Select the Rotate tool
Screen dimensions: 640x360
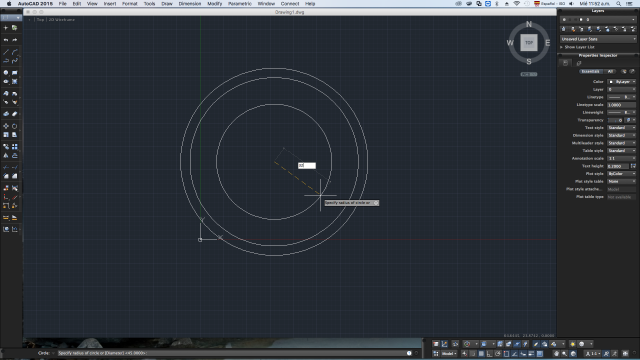pyautogui.click(x=15, y=126)
